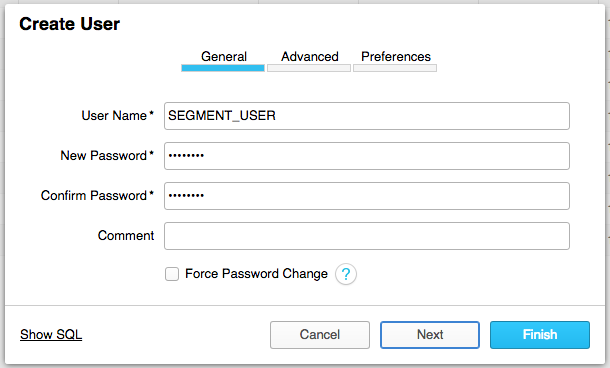Viewport: 610px width, 368px height.
Task: Cancel the Create User dialog
Action: 320,335
